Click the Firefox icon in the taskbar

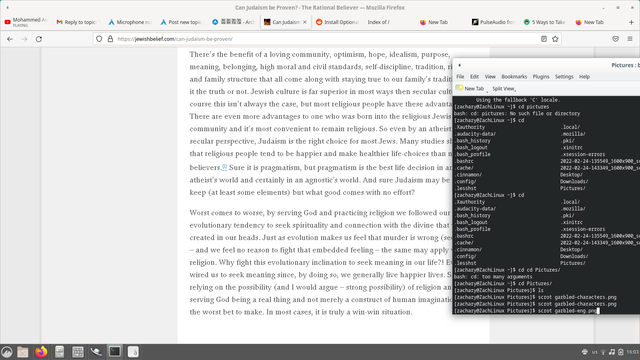[x=41, y=352]
